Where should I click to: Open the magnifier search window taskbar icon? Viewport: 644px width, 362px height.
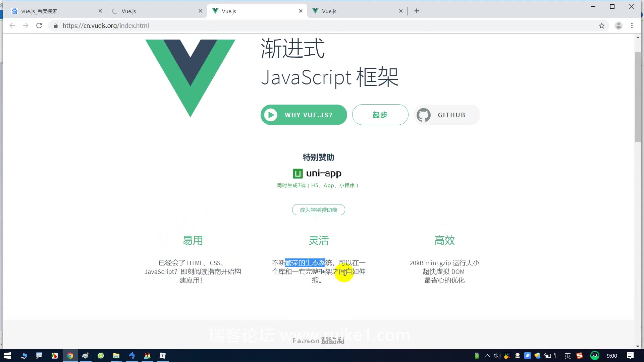39,356
